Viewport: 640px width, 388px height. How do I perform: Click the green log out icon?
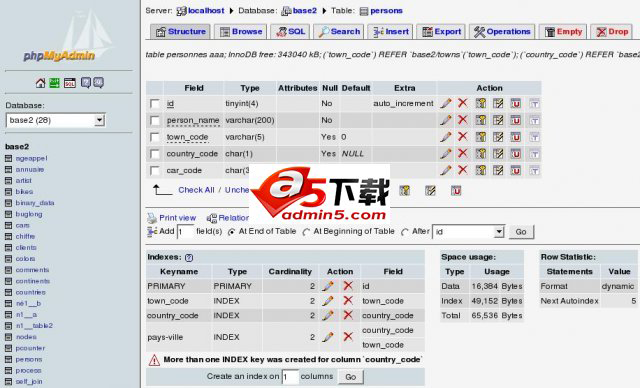(54, 83)
